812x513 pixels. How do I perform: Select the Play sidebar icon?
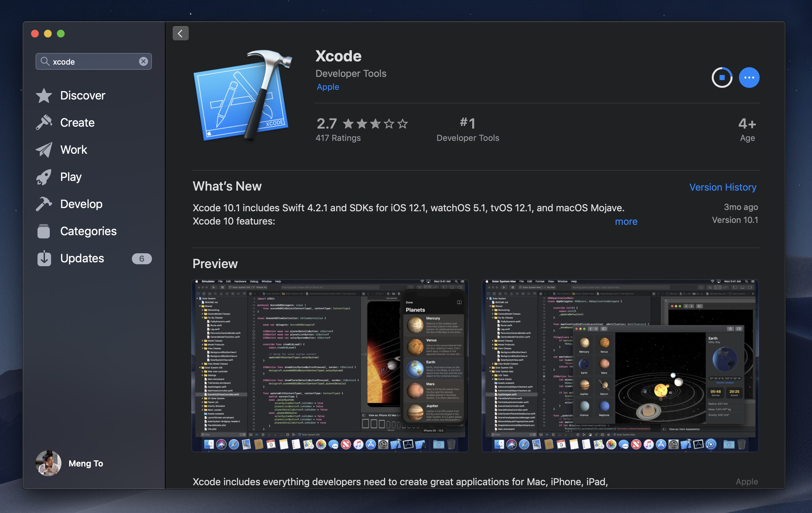pos(45,176)
